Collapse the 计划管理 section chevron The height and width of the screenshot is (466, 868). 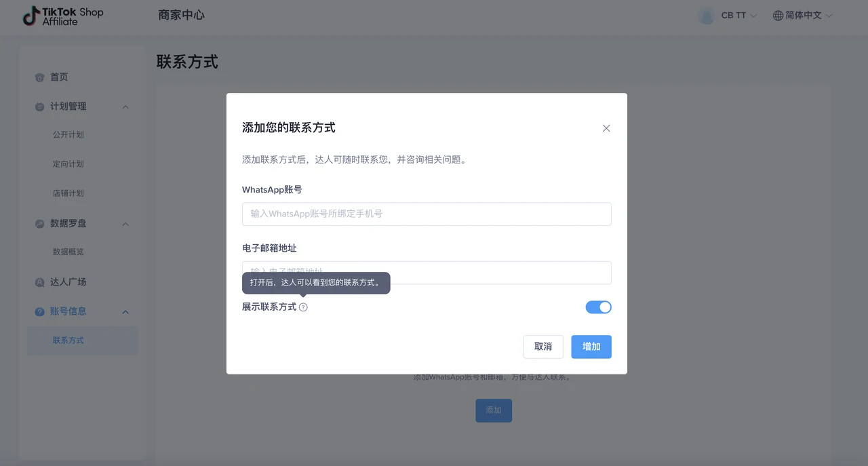point(125,106)
